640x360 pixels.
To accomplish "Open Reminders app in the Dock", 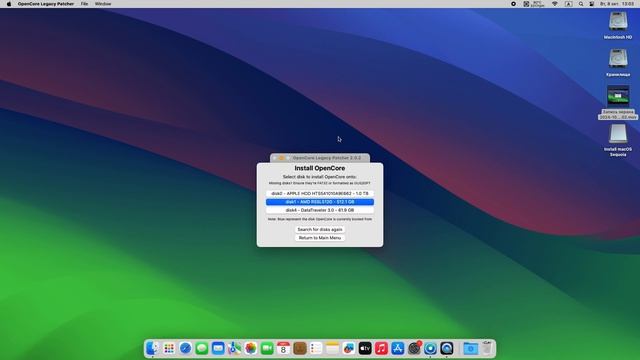I will [x=316, y=348].
